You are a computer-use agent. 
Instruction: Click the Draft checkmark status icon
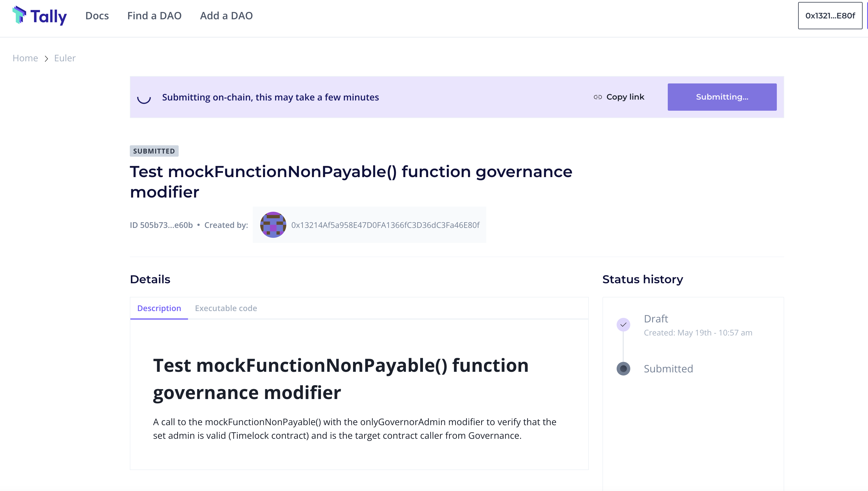pos(623,324)
